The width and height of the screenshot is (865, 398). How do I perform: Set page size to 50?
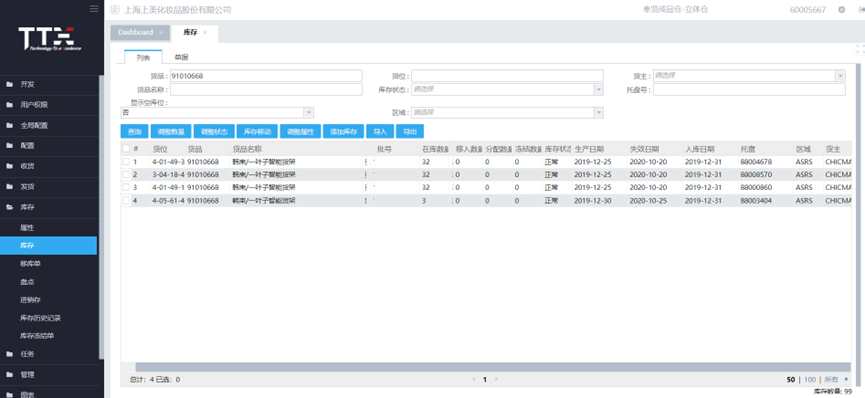791,379
